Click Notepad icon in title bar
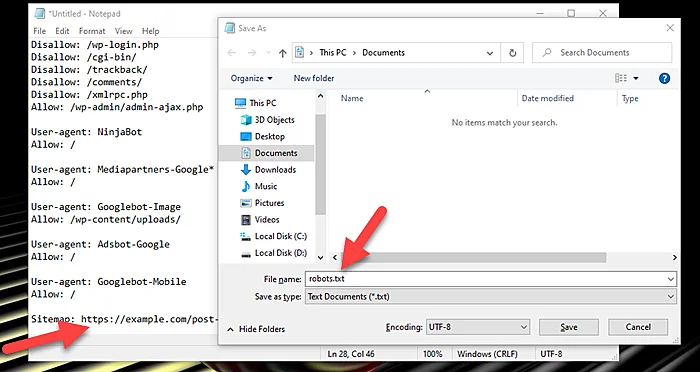 pos(40,13)
